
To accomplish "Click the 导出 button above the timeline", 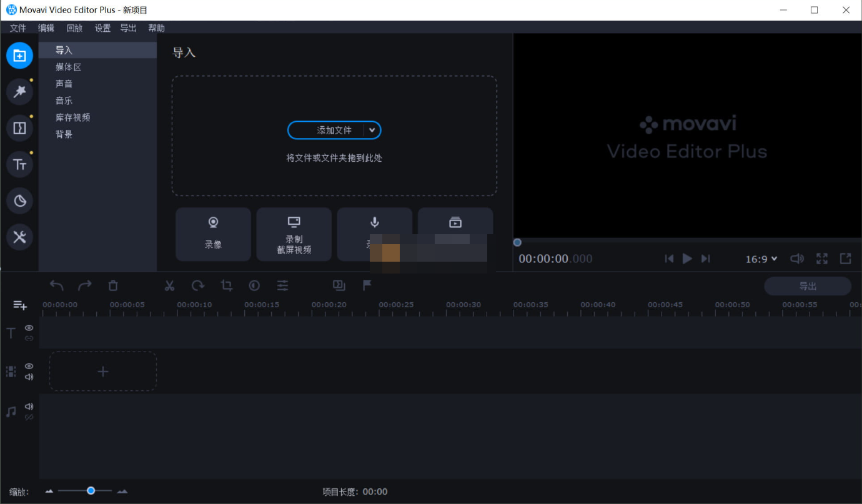I will [x=808, y=285].
